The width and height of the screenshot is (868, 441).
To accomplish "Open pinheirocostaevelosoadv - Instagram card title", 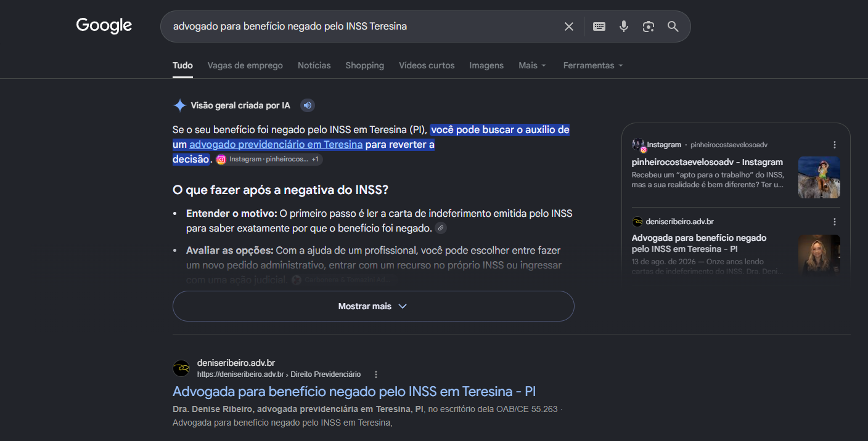I will [x=707, y=163].
